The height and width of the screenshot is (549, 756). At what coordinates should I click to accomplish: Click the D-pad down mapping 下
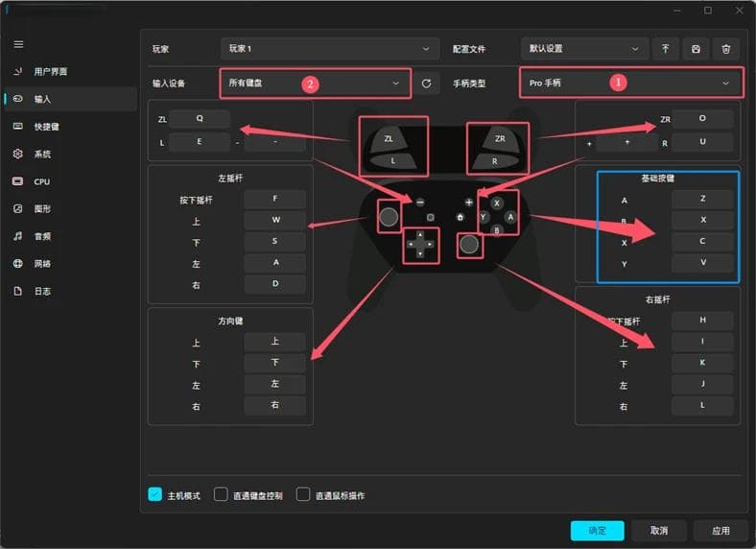point(274,363)
